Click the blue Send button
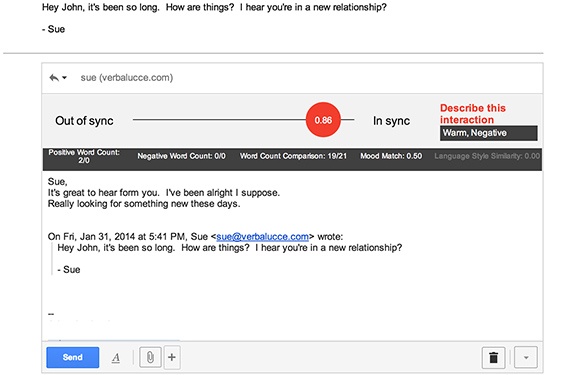The height and width of the screenshot is (375, 570). (x=73, y=357)
